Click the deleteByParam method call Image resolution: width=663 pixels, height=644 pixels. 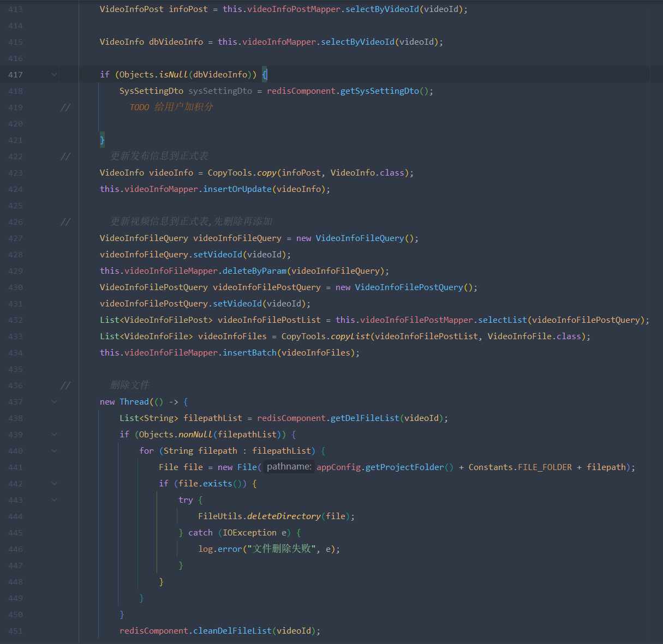(254, 271)
